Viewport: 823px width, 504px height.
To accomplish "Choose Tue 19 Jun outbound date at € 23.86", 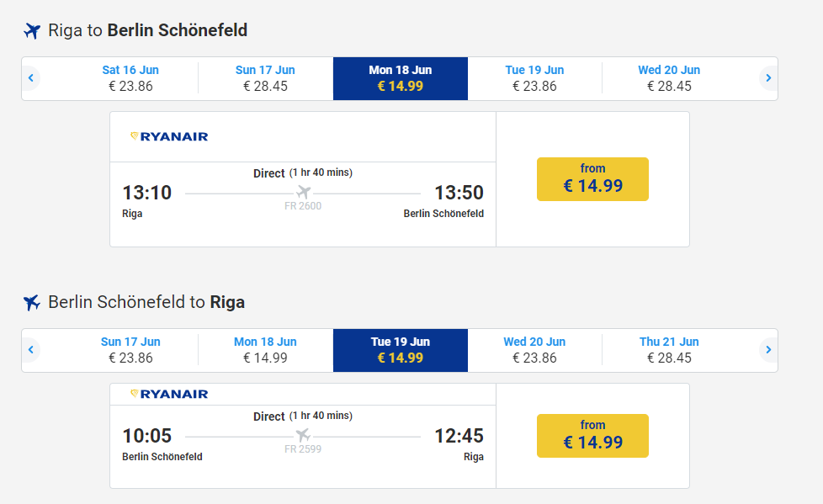I will [x=535, y=78].
